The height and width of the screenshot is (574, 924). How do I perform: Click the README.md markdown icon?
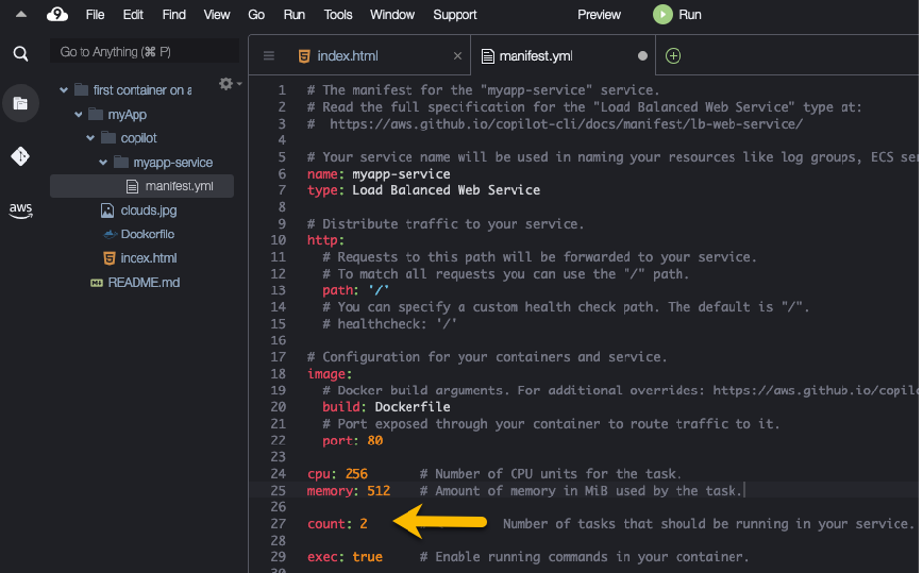96,283
